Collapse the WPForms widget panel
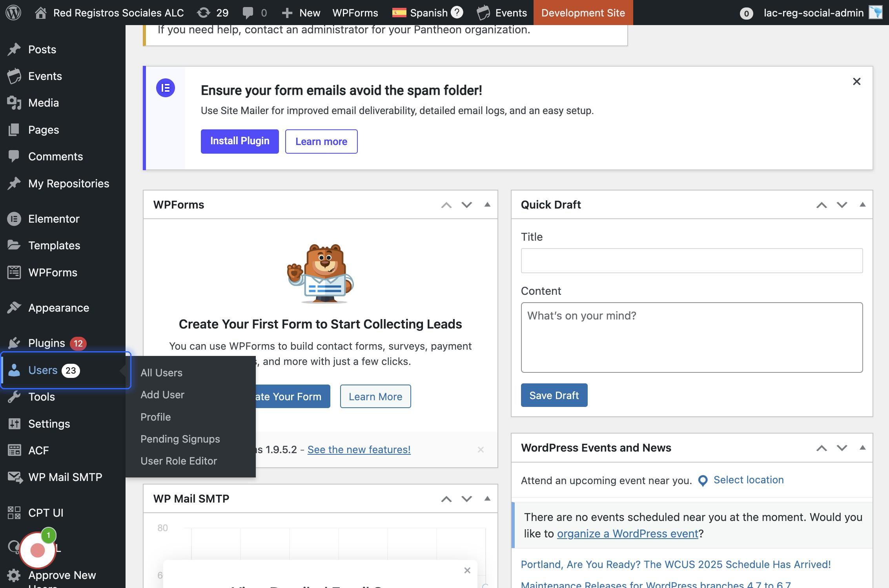Viewport: 889px width, 588px height. pyautogui.click(x=487, y=205)
